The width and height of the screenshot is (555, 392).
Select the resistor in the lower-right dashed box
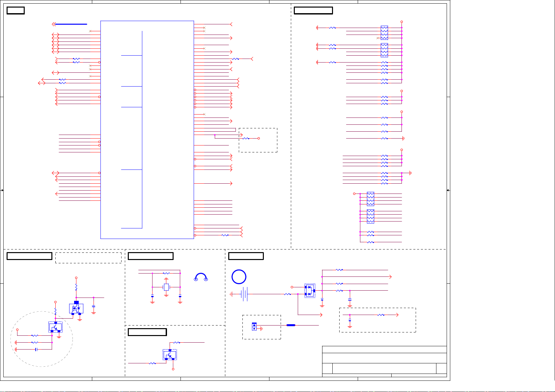[381, 315]
